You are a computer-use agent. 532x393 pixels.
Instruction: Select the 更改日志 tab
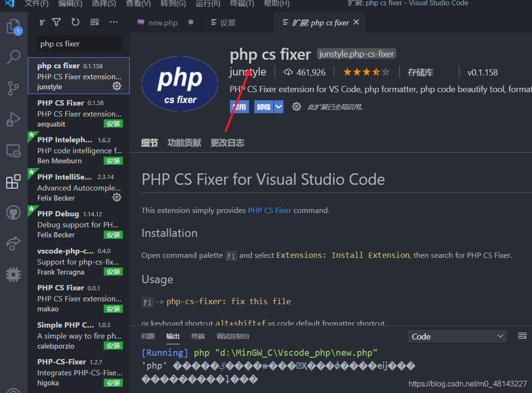[228, 143]
